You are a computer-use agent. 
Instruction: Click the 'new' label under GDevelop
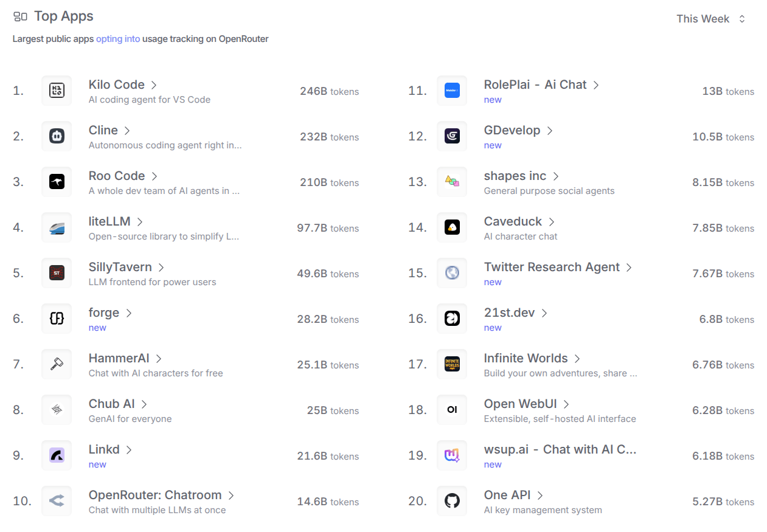click(493, 145)
